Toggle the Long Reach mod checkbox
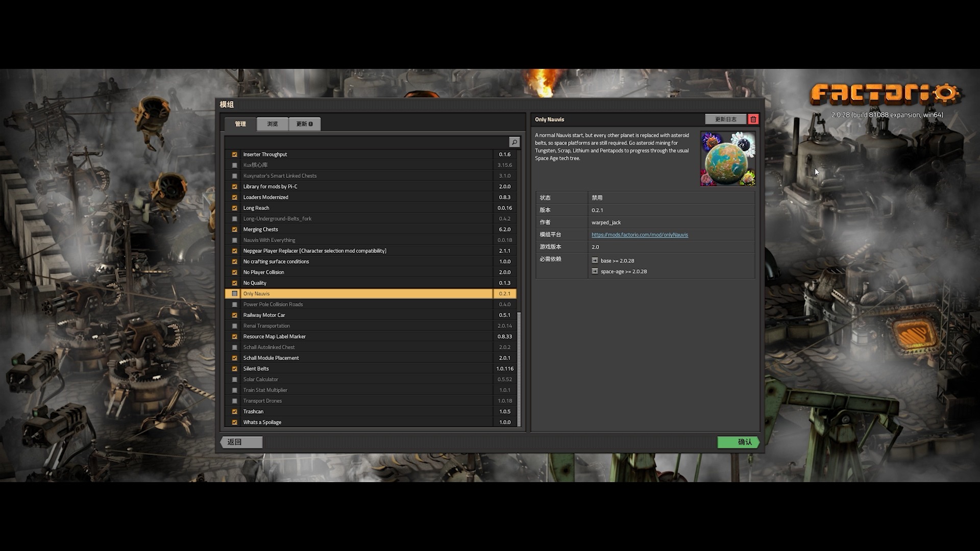 (235, 208)
